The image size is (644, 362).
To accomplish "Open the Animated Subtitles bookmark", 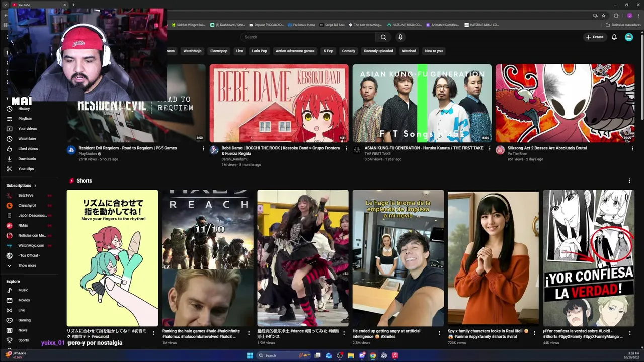I will (x=443, y=25).
